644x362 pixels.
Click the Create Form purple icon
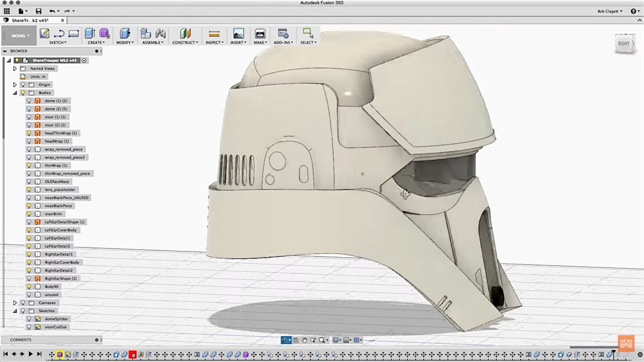click(x=104, y=33)
